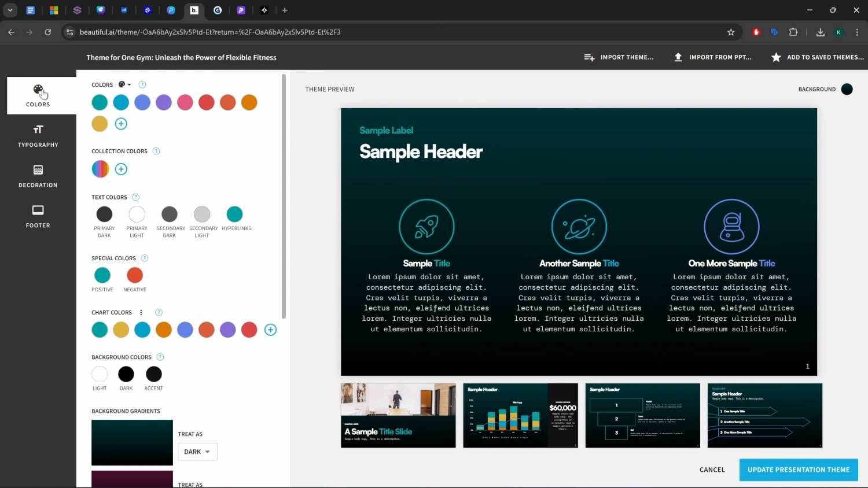
Task: Add a new theme color with plus icon
Action: pos(121,124)
